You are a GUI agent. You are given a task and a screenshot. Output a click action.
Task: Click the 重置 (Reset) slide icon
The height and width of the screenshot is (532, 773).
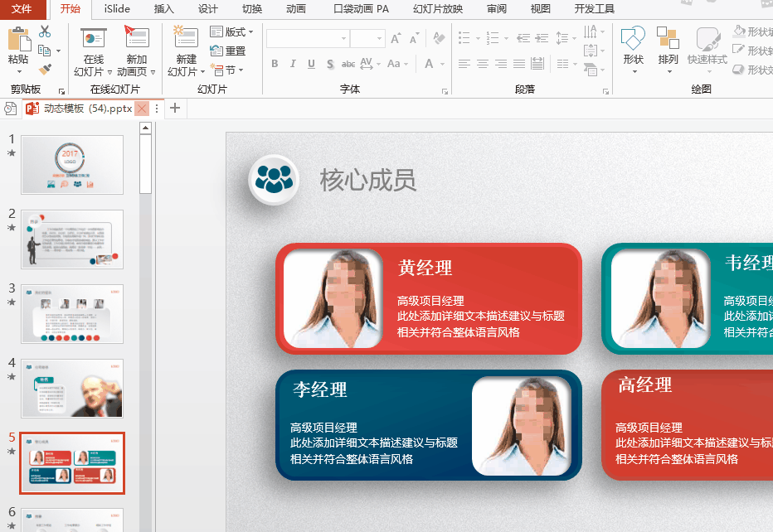(x=229, y=51)
